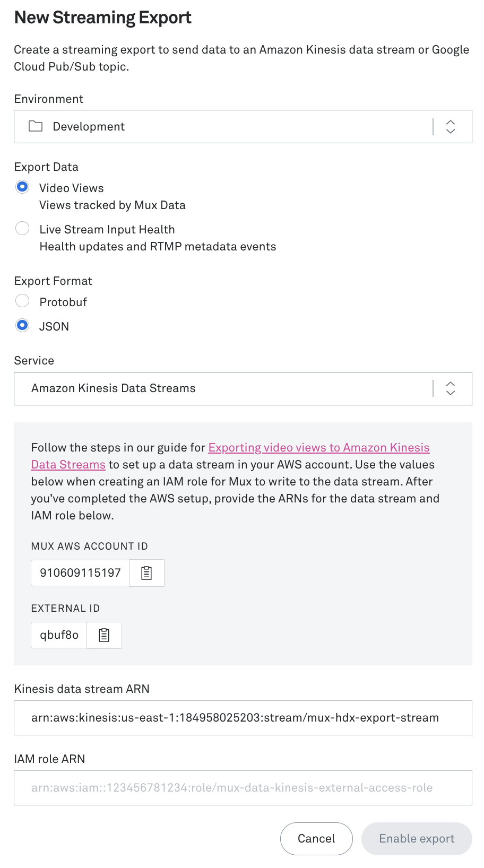Click the New Streaming Export heading
Screen dimensions: 484x868
click(x=103, y=17)
